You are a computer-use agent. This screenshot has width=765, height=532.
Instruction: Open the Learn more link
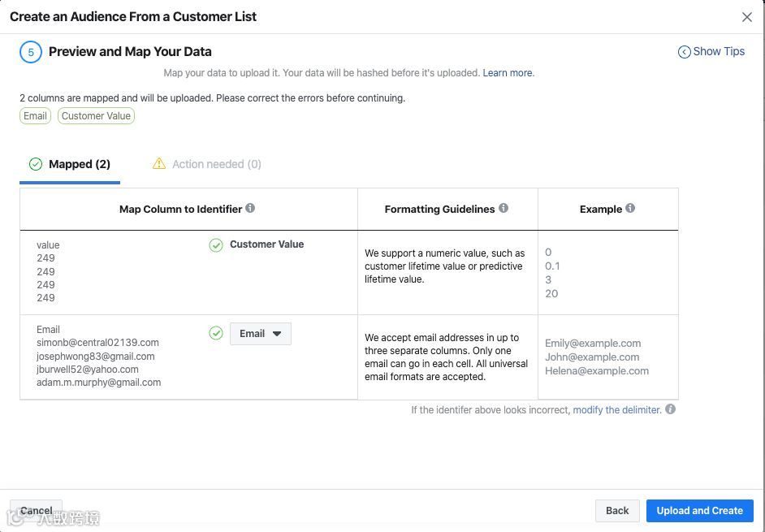tap(508, 73)
